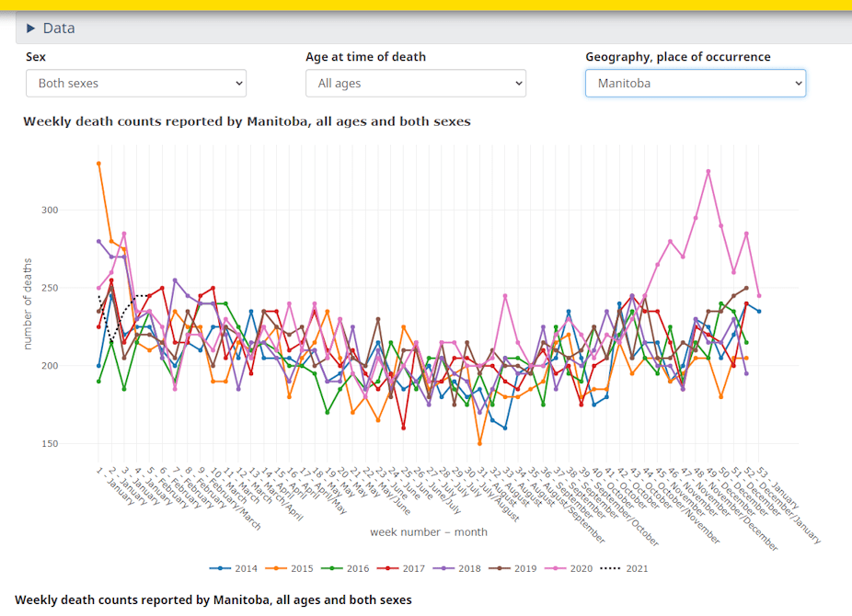This screenshot has height=616, width=852.
Task: Click the table heading below the legend
Action: click(213, 599)
